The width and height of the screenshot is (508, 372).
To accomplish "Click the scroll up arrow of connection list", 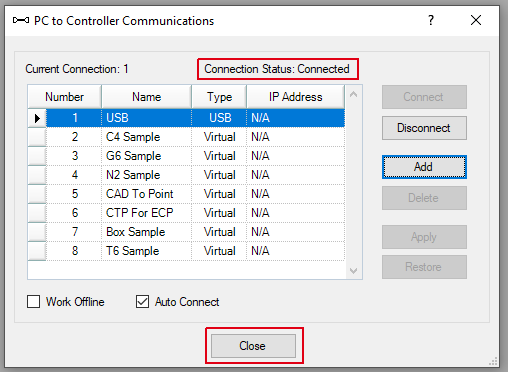I will pyautogui.click(x=354, y=95).
